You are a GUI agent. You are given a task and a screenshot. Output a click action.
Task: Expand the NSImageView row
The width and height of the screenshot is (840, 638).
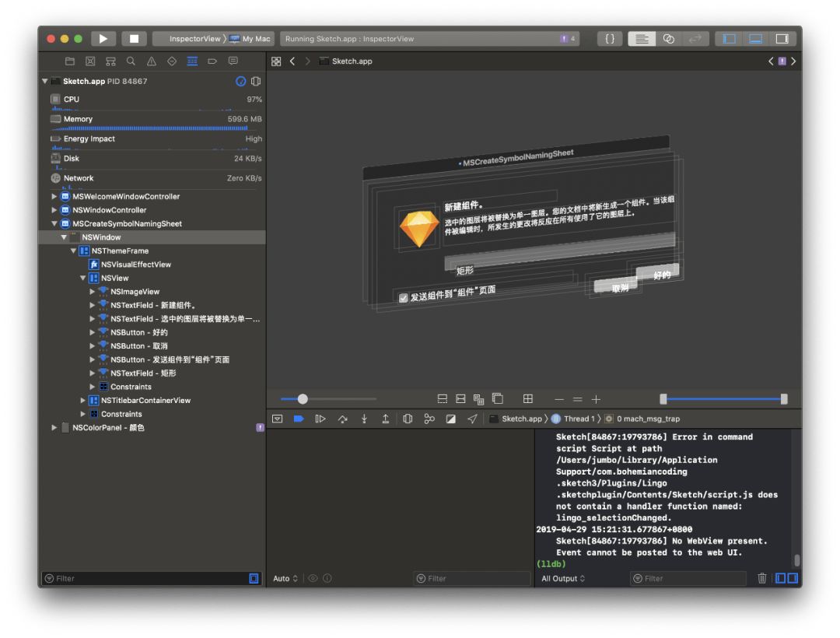tap(92, 292)
